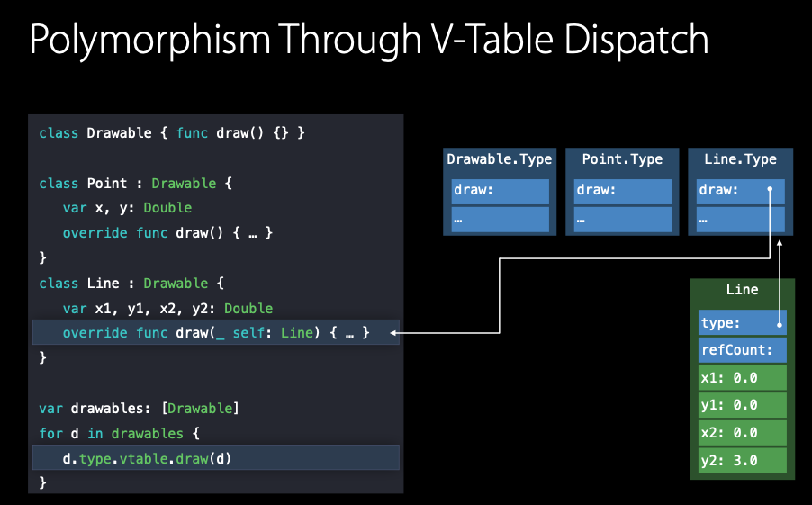Screen dimensions: 812x505
Task: Click the draw: cell in Drawable.Type table
Action: tap(500, 191)
